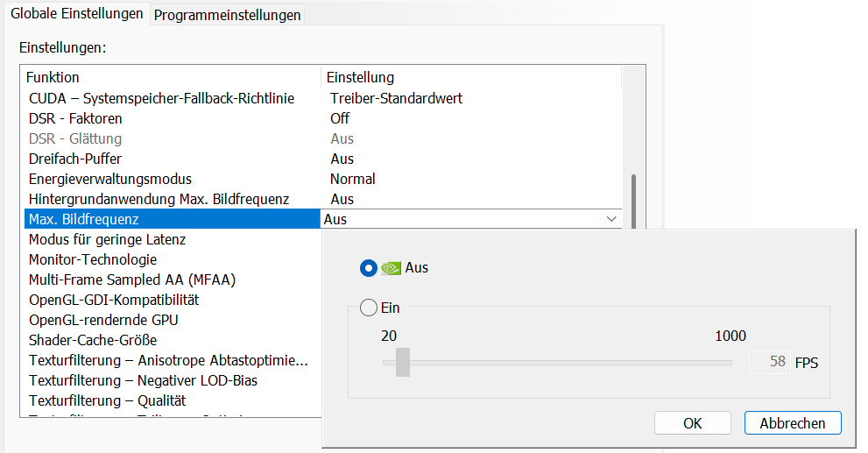The width and height of the screenshot is (868, 453).
Task: Click the NVIDIA logo icon beside Aus
Action: (391, 268)
